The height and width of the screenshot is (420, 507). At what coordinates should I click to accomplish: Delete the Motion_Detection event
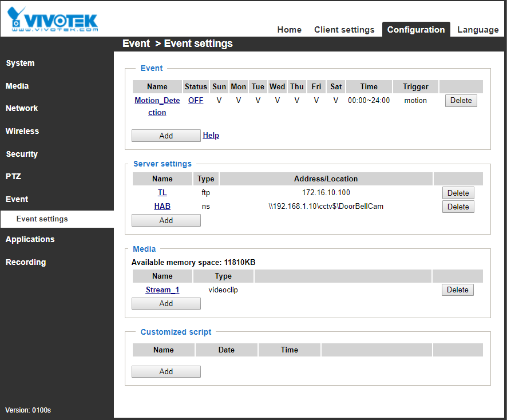pyautogui.click(x=461, y=101)
